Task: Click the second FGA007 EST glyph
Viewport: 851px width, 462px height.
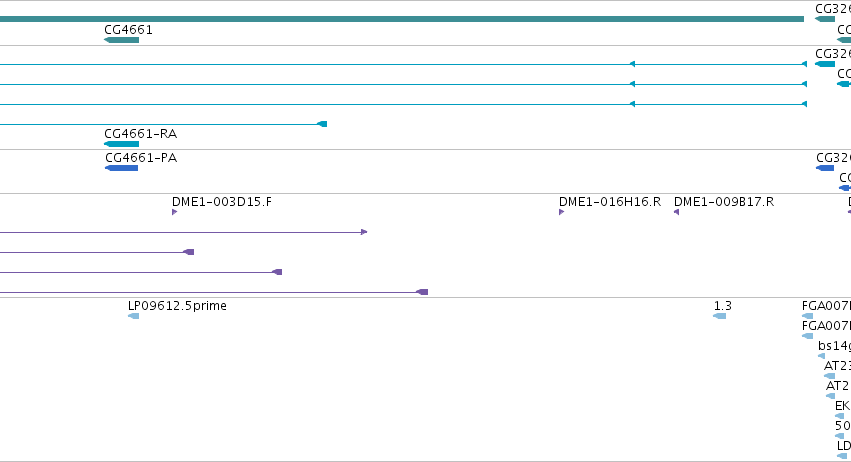Action: [x=808, y=336]
